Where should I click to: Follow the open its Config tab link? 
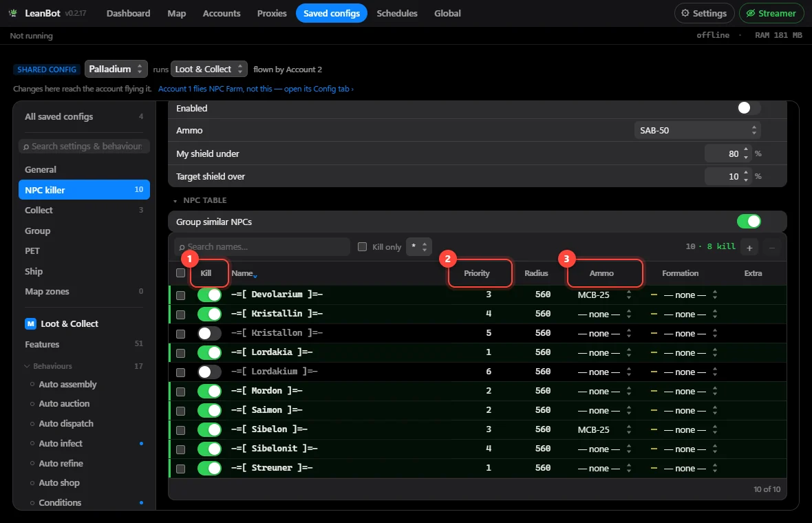pyautogui.click(x=319, y=89)
